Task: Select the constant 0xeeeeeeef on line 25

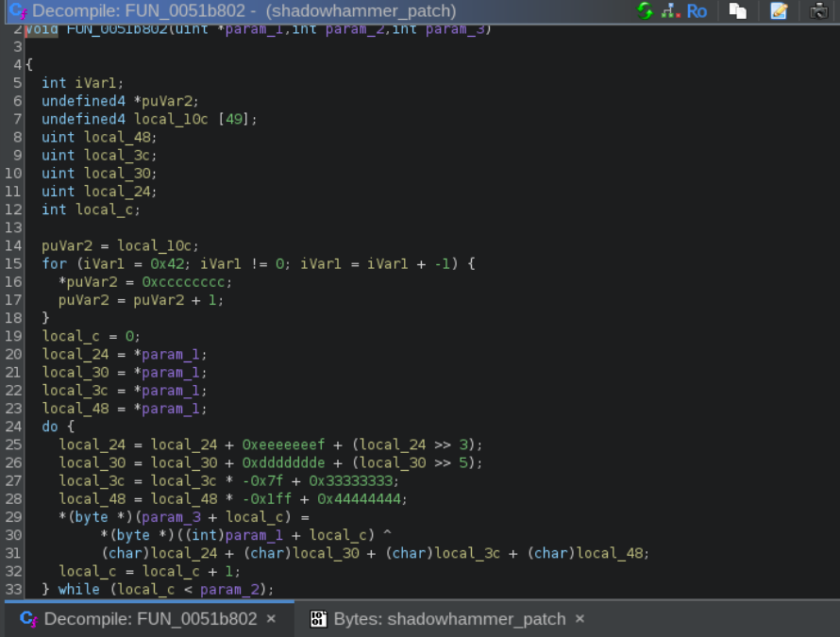Action: tap(283, 444)
